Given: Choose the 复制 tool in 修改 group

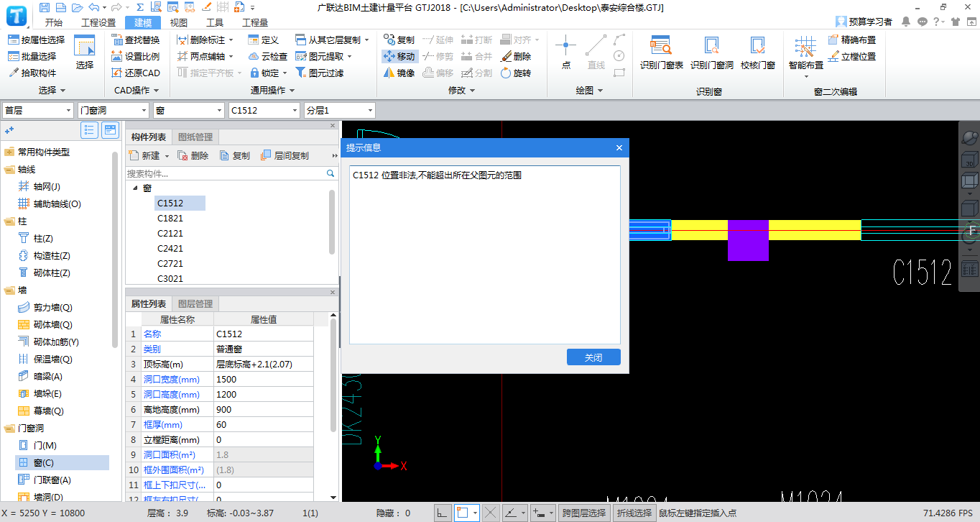Looking at the screenshot, I should (x=399, y=40).
